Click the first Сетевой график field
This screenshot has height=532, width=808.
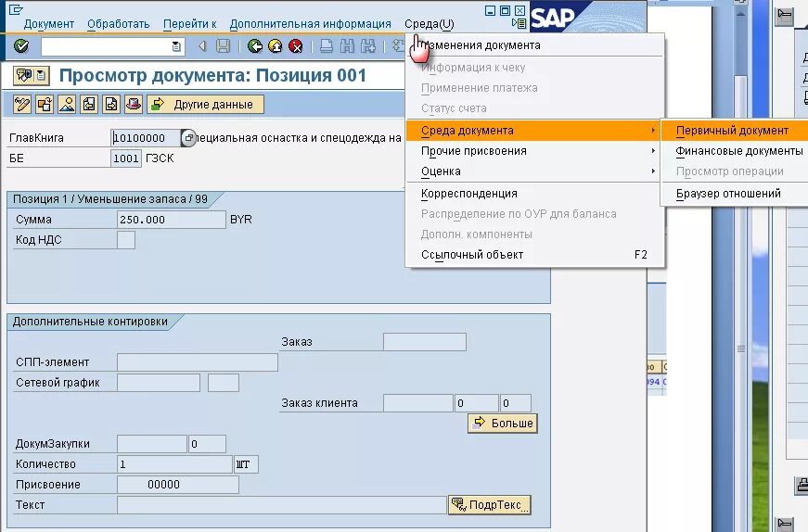159,383
